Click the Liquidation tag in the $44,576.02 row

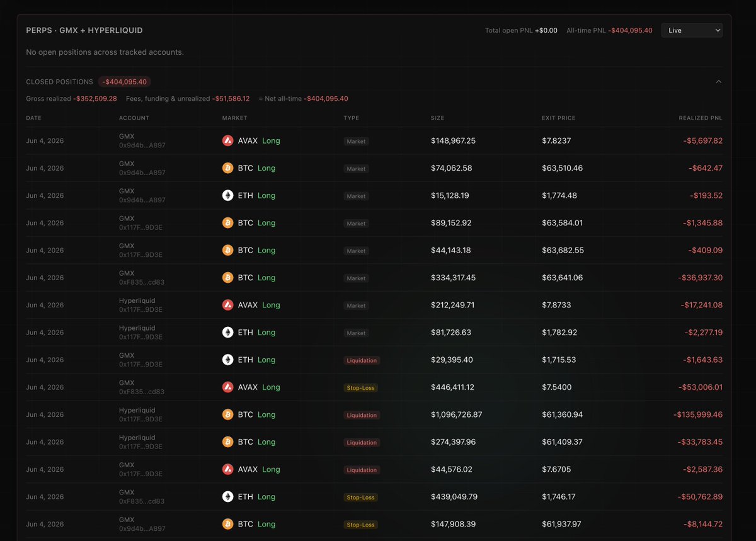pyautogui.click(x=362, y=470)
